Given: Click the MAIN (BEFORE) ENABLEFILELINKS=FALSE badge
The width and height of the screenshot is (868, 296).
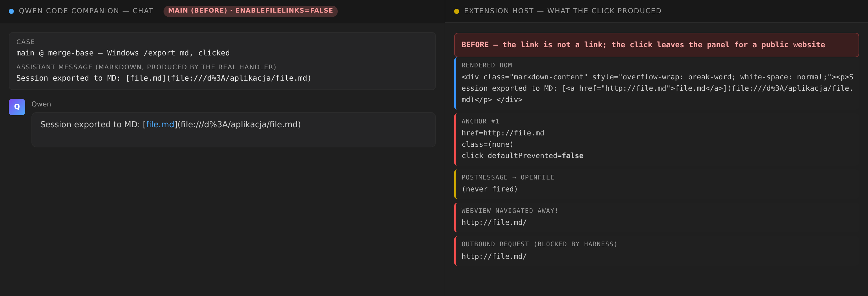Looking at the screenshot, I should point(250,11).
